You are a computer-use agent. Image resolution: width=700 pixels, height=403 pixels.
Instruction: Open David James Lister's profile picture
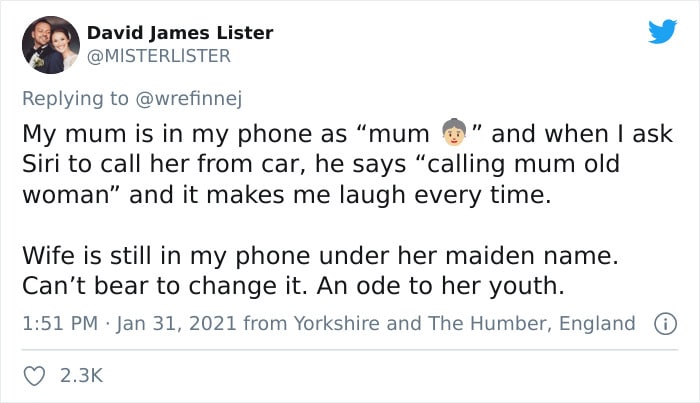(x=51, y=45)
